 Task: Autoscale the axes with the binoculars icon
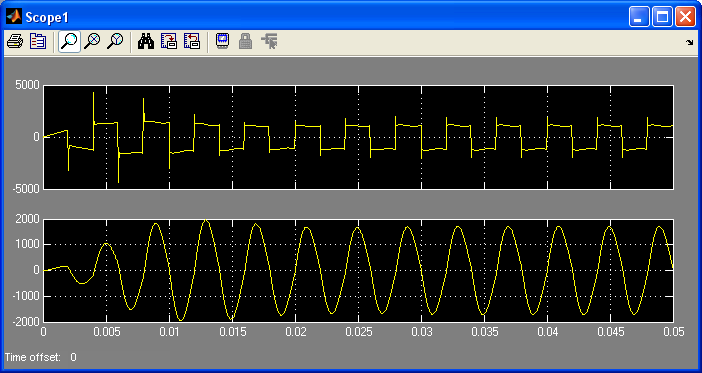point(146,42)
